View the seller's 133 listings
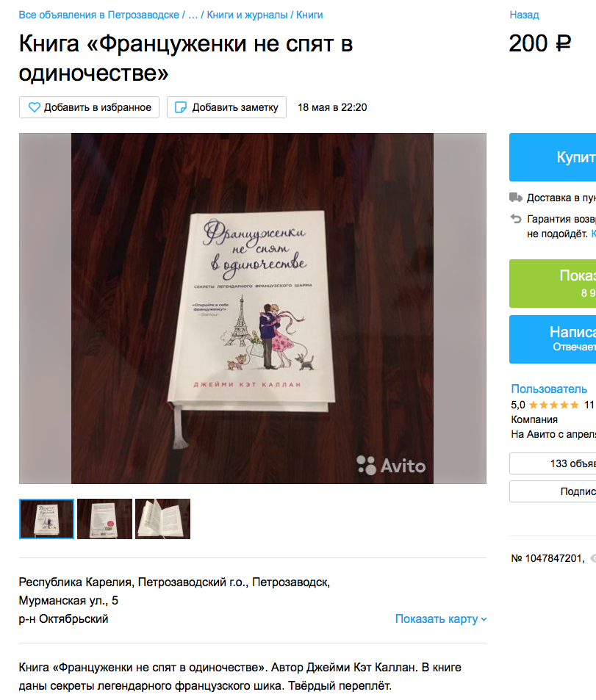The image size is (596, 700). coord(553,463)
